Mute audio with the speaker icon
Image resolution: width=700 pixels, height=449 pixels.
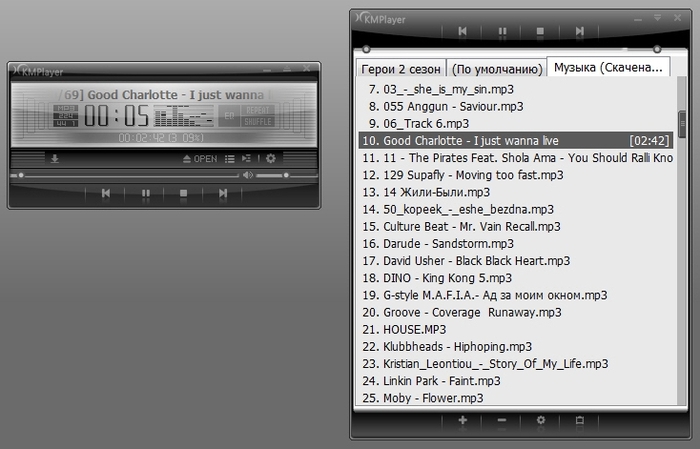click(x=248, y=175)
